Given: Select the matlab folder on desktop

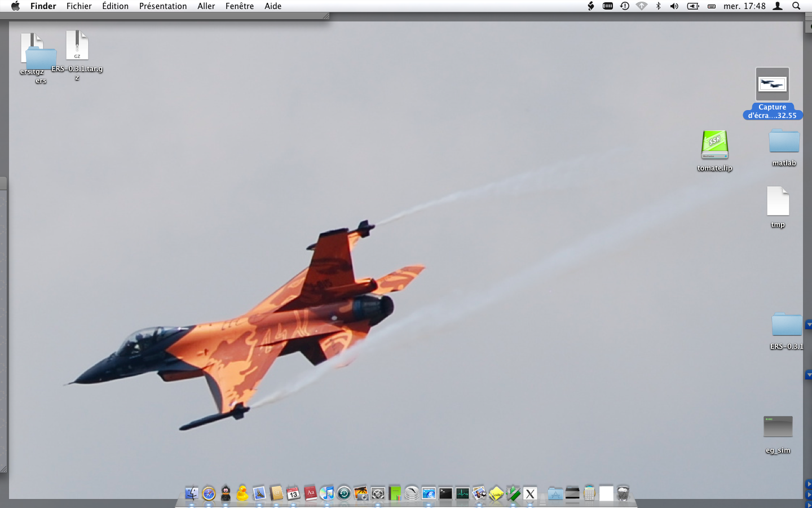Looking at the screenshot, I should click(x=784, y=142).
